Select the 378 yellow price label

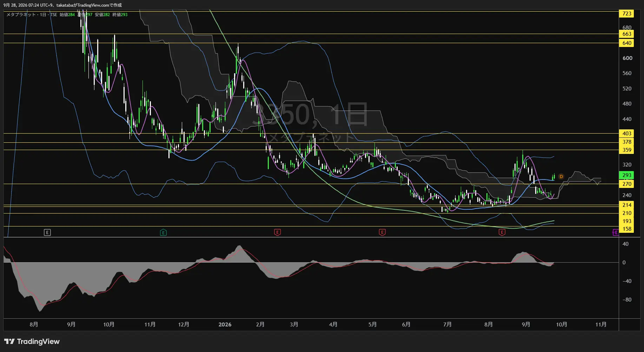(x=627, y=142)
